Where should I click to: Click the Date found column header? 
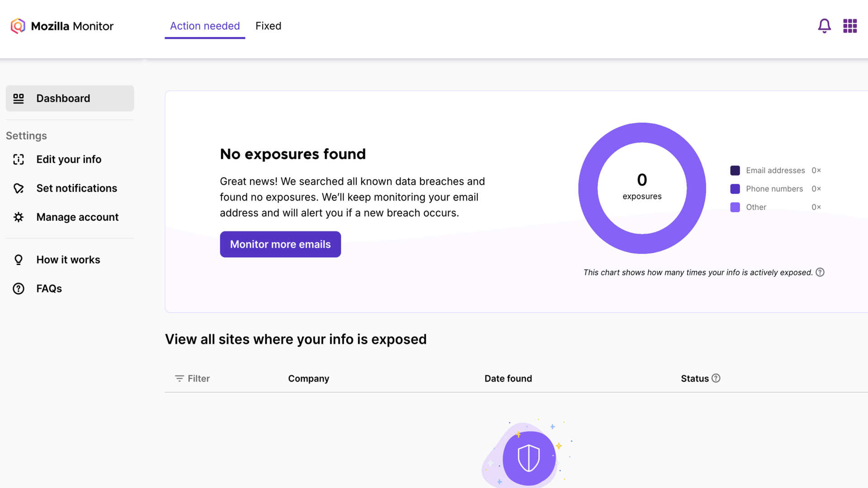(x=508, y=379)
